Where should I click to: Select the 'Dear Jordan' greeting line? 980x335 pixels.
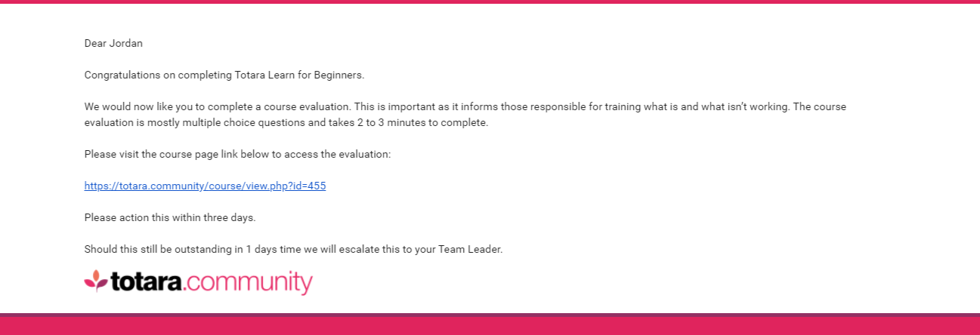coord(113,43)
